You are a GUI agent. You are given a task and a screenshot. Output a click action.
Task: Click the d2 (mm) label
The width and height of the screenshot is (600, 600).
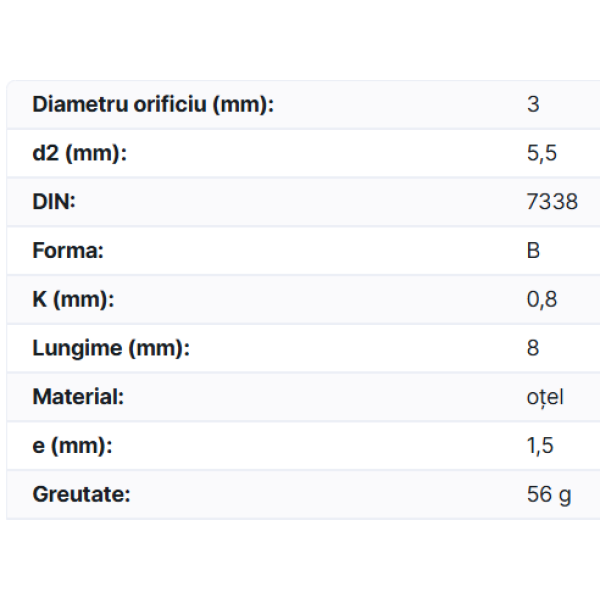[80, 153]
